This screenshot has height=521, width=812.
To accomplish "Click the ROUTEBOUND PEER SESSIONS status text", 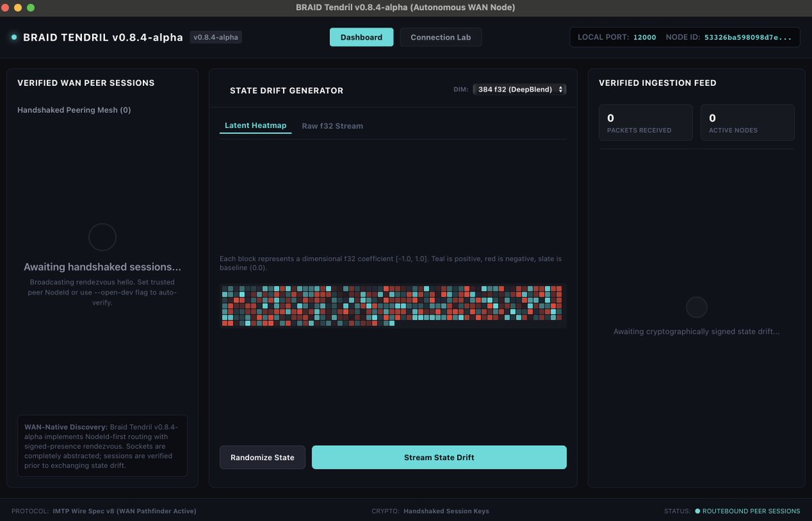I will 751,511.
